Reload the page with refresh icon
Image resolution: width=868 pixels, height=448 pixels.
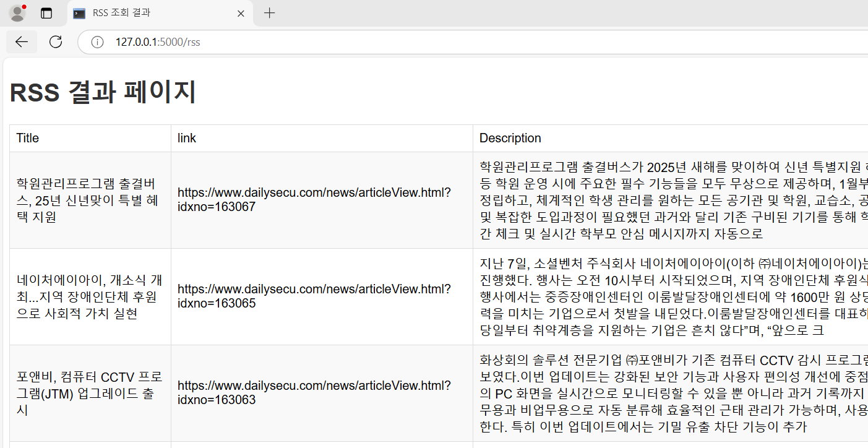[56, 42]
